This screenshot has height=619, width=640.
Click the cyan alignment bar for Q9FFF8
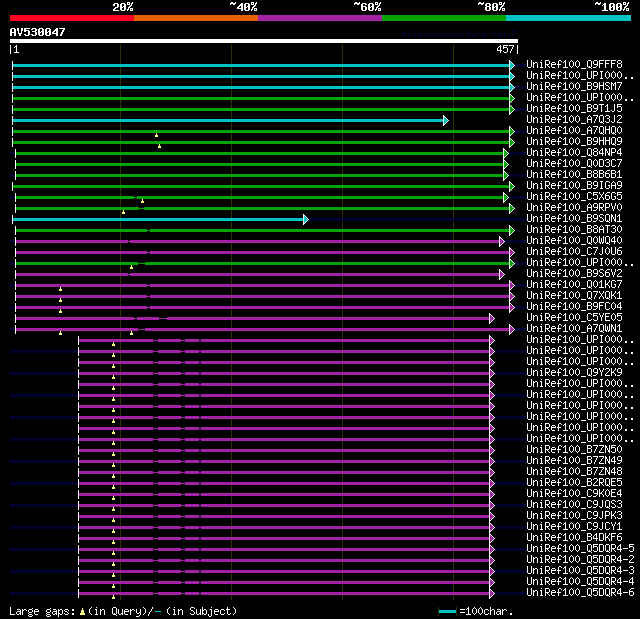(261, 65)
